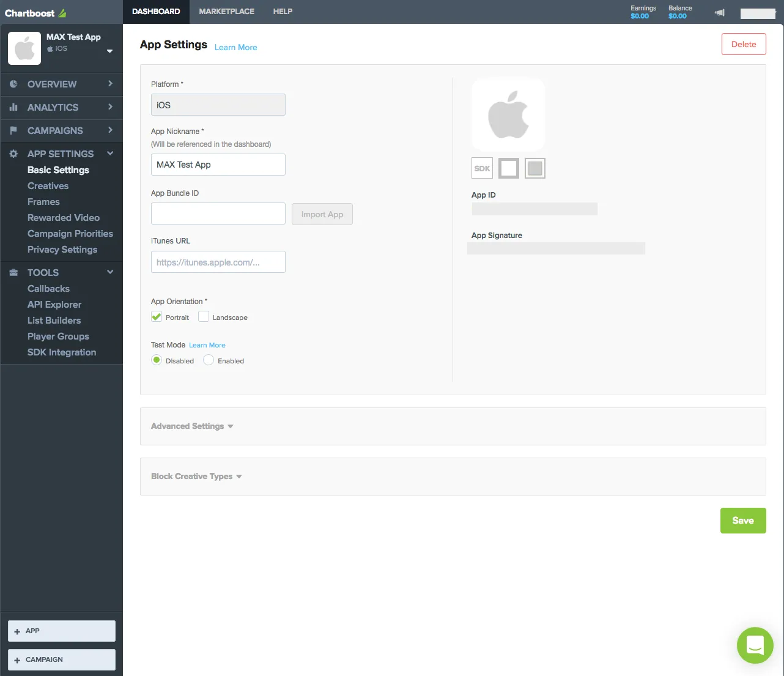
Task: Click the iTunes URL input field
Action: (218, 262)
